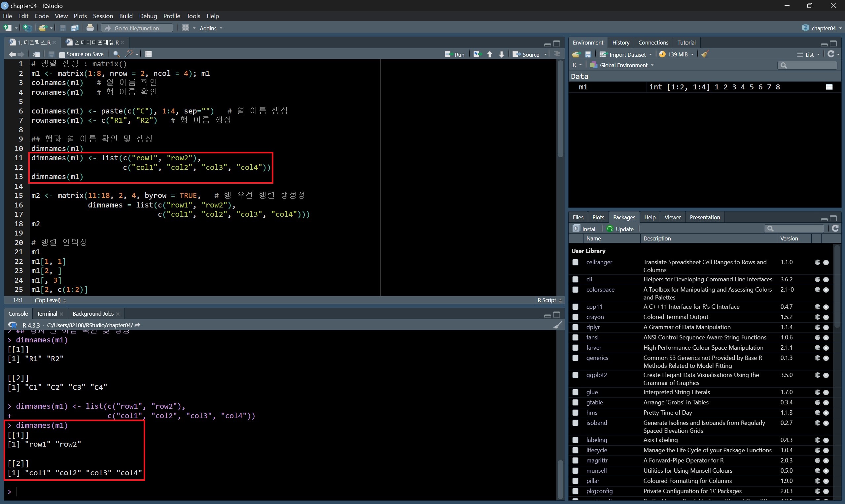Clear environment objects with broom icon
This screenshot has height=504, width=845.
(705, 54)
